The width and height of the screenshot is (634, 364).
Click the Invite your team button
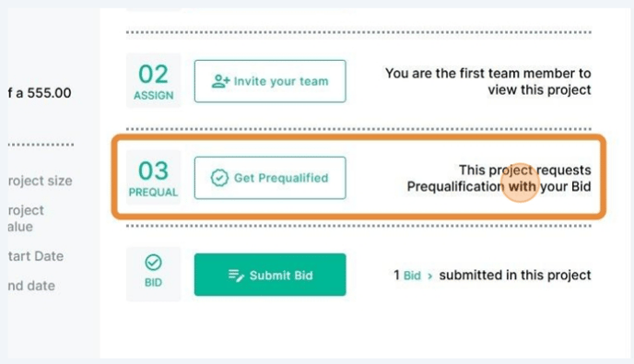point(270,81)
